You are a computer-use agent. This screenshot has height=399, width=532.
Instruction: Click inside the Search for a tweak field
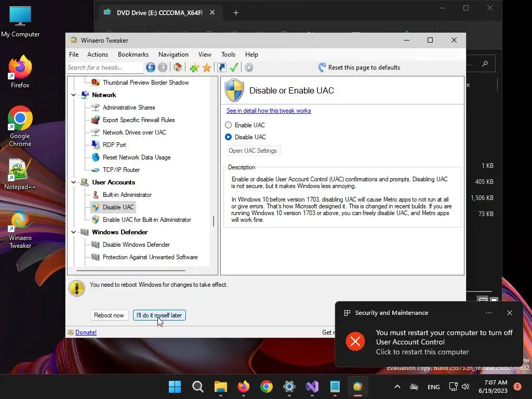pos(104,68)
